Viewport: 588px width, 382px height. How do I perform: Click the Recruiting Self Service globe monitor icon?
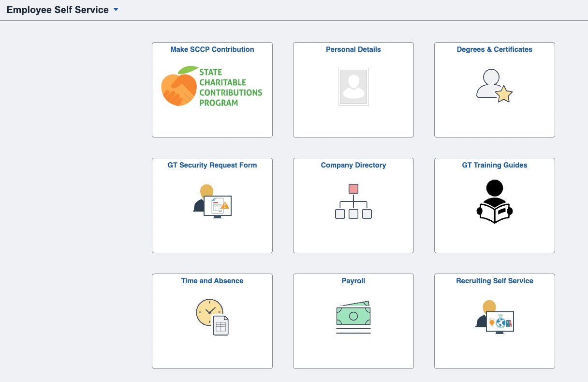495,317
